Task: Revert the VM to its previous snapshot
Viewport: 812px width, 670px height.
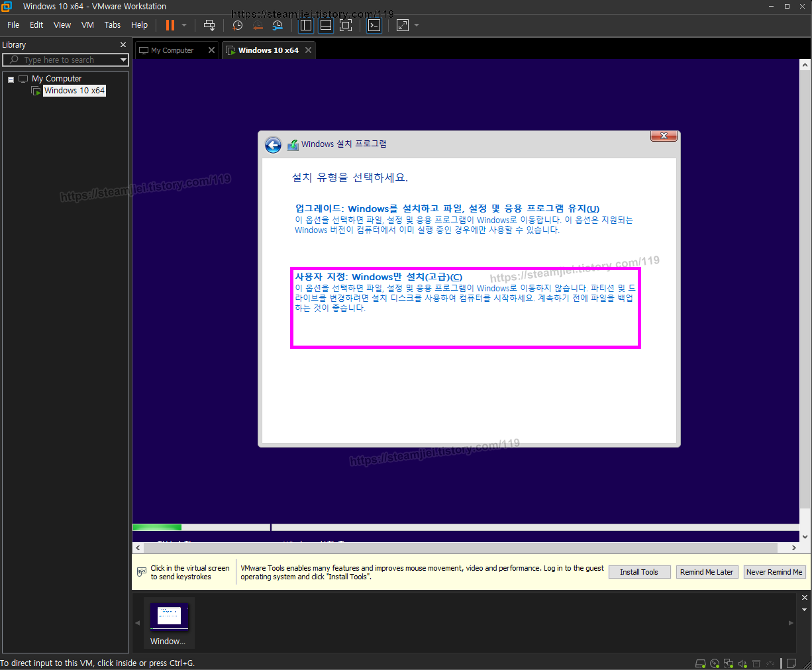Action: [x=258, y=25]
